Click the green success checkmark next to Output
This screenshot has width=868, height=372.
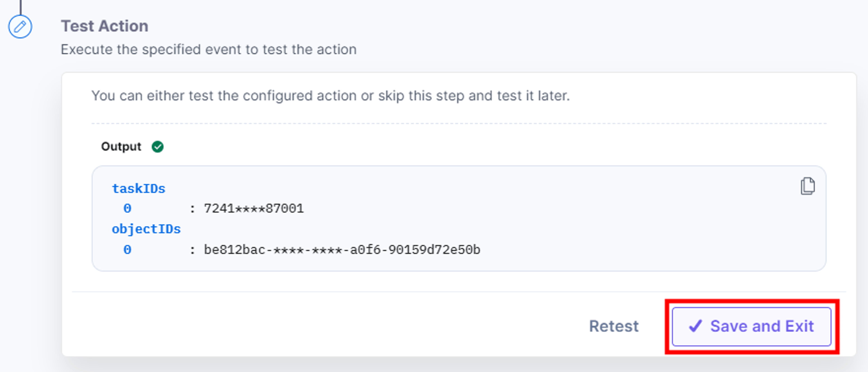[x=157, y=147]
